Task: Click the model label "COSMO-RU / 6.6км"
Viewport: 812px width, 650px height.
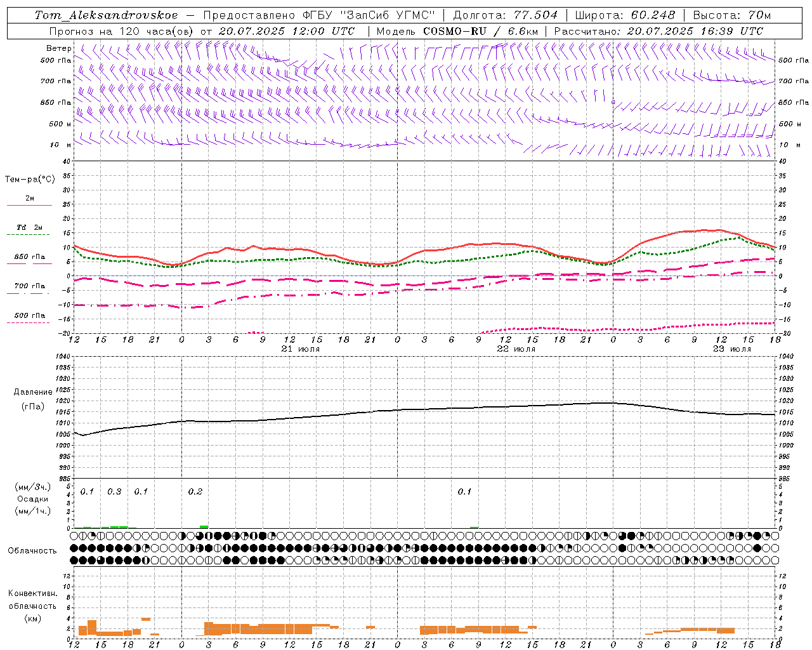Action: [x=480, y=31]
